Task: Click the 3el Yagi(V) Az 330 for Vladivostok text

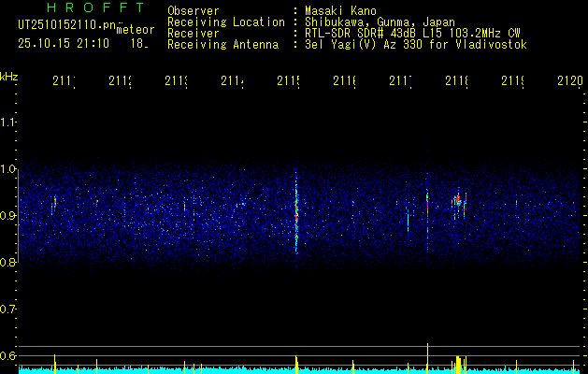Action: click(416, 45)
